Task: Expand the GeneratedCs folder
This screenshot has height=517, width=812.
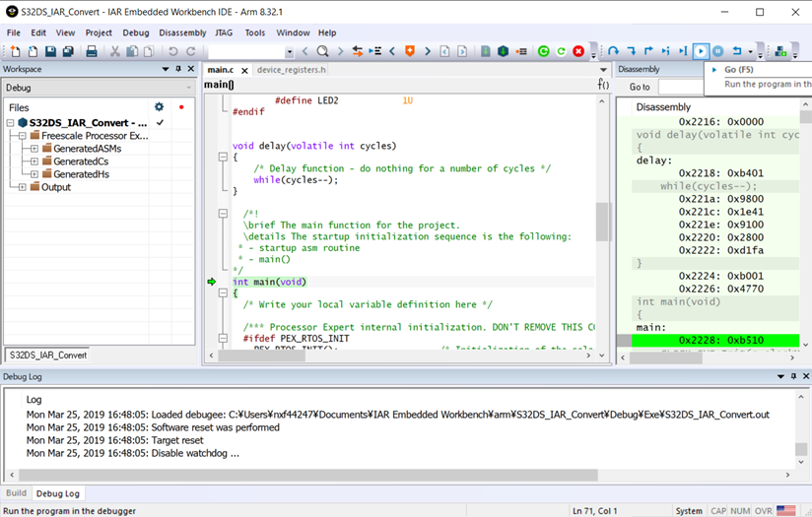Action: point(34,162)
